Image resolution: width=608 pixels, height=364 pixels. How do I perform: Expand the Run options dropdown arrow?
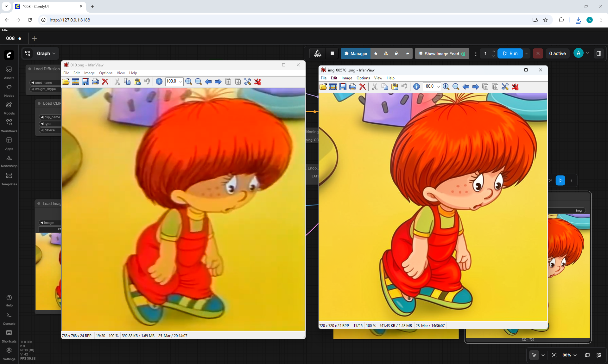[526, 53]
